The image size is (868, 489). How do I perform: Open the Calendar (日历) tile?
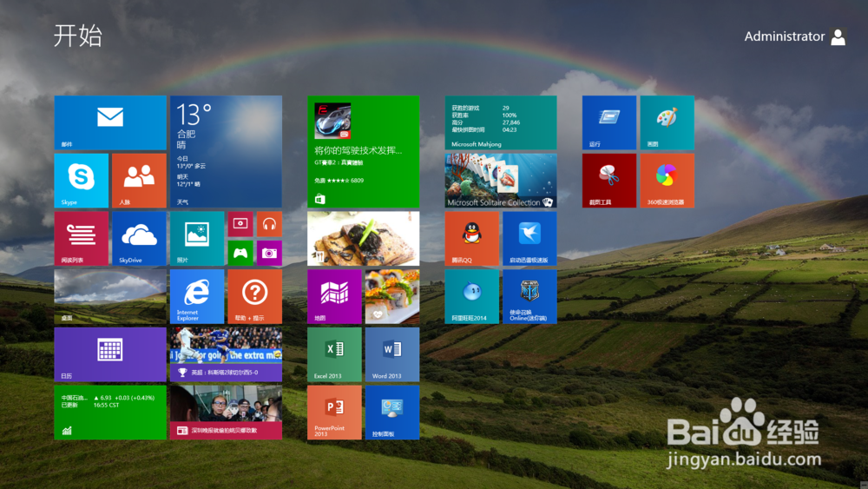[110, 354]
